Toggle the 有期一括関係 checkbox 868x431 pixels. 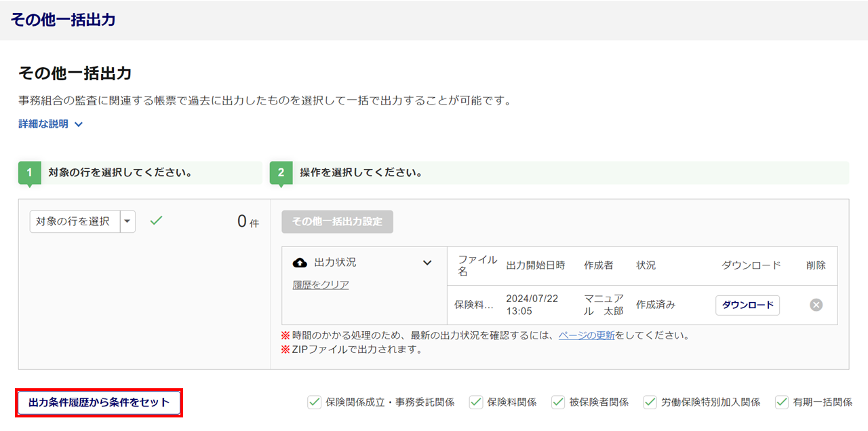point(782,402)
